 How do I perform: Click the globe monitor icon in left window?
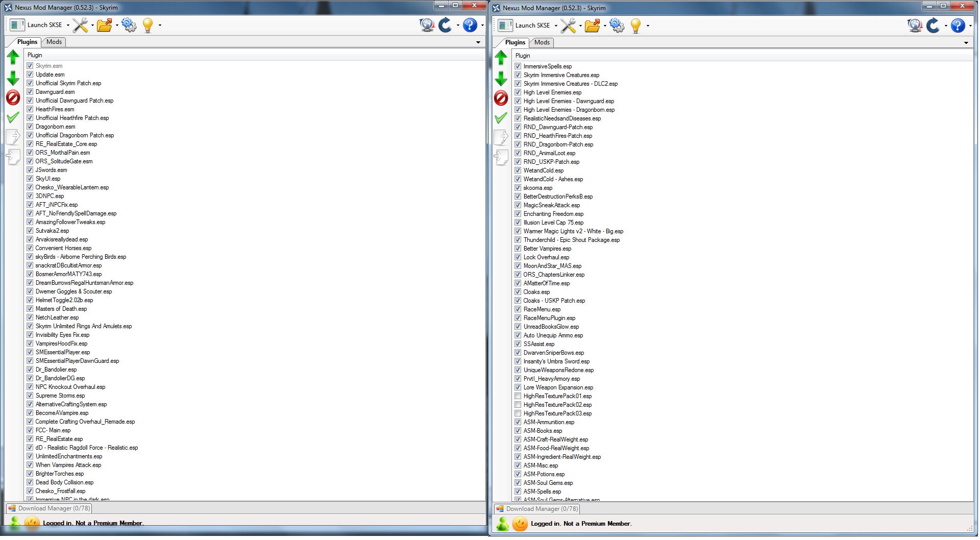coord(427,25)
